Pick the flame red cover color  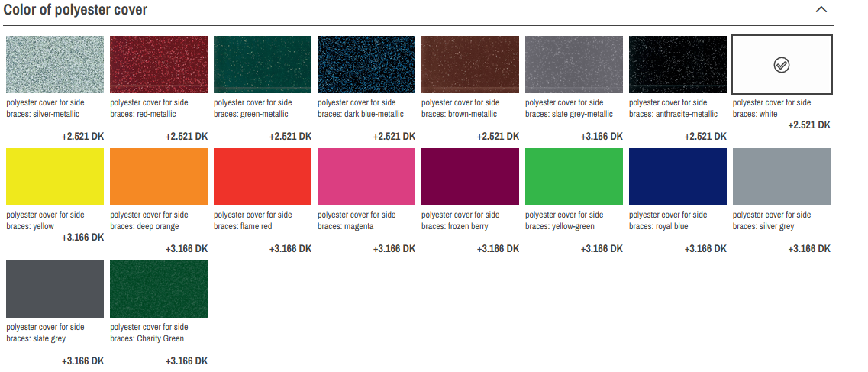(263, 176)
